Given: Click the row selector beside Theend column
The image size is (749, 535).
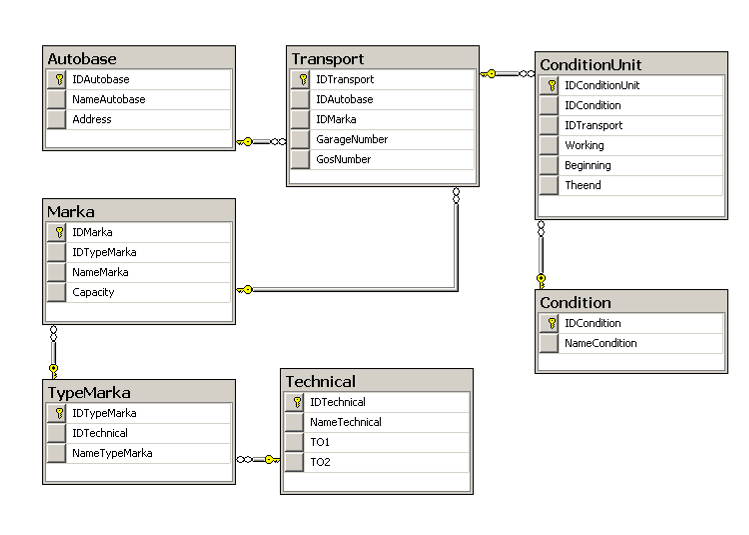Looking at the screenshot, I should point(549,185).
